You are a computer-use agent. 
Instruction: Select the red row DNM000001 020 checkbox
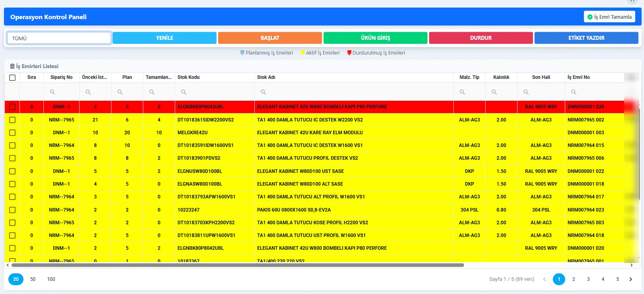(12, 107)
